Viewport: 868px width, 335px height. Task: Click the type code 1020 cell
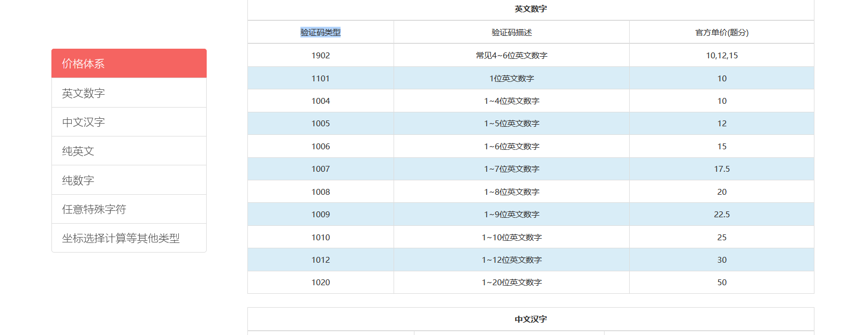pyautogui.click(x=321, y=283)
